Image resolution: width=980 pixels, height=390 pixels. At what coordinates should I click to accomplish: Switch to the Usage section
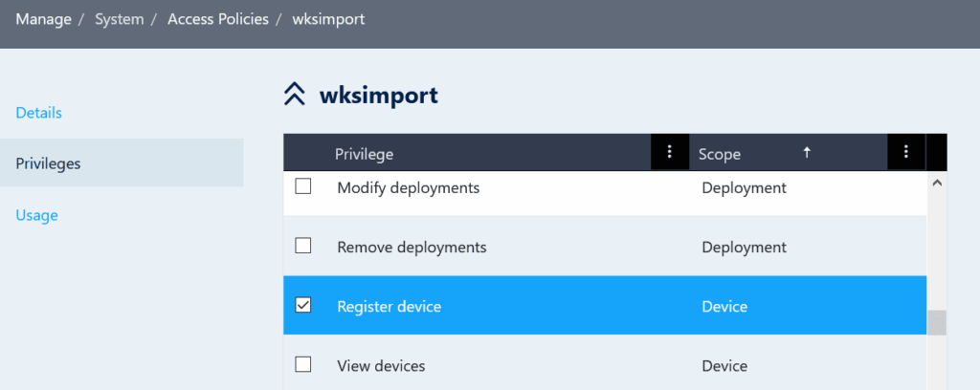pos(37,215)
